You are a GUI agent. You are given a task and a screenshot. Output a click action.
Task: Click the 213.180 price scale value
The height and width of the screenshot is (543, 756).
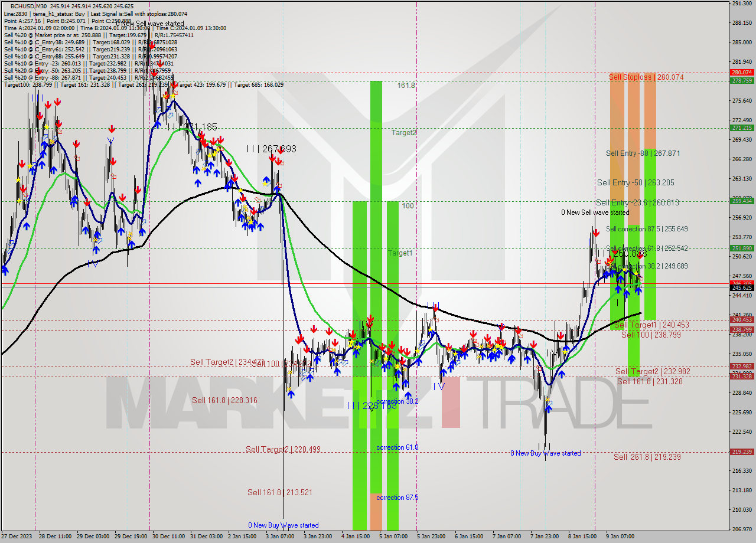741,490
